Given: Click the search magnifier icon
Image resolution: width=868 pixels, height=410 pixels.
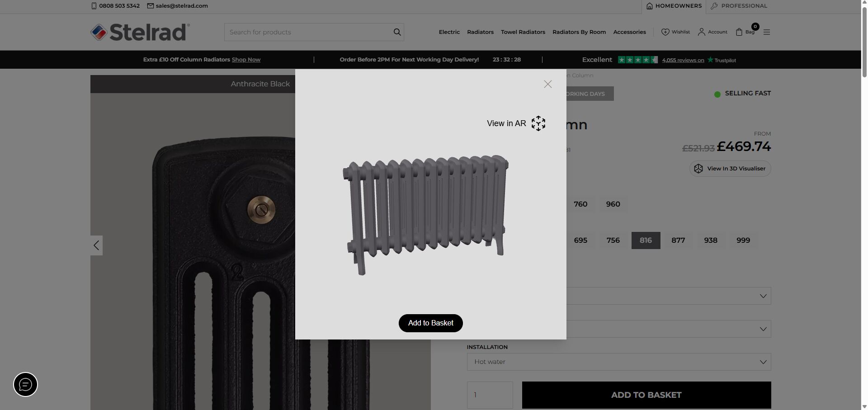Looking at the screenshot, I should [397, 32].
